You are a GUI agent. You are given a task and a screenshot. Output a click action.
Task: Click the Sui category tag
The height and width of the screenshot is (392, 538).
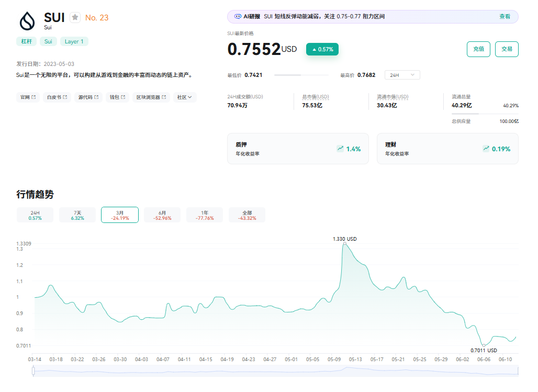(x=48, y=41)
